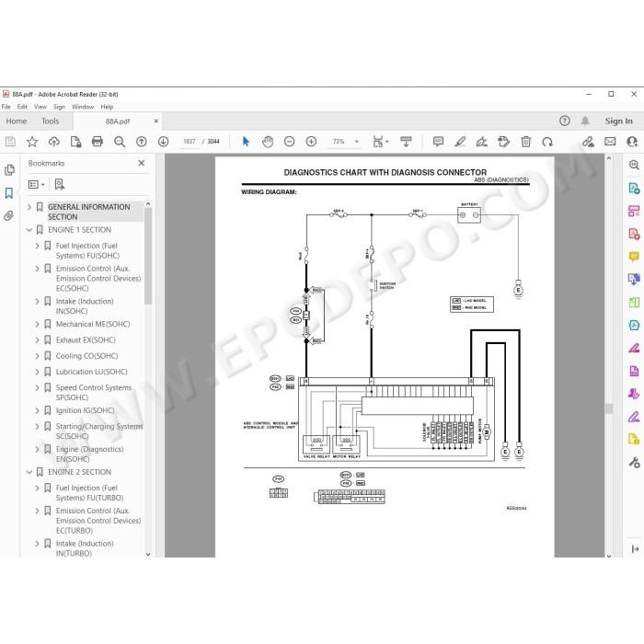The width and height of the screenshot is (644, 644).
Task: Toggle the Bookmarks panel icon
Action: pyautogui.click(x=9, y=193)
